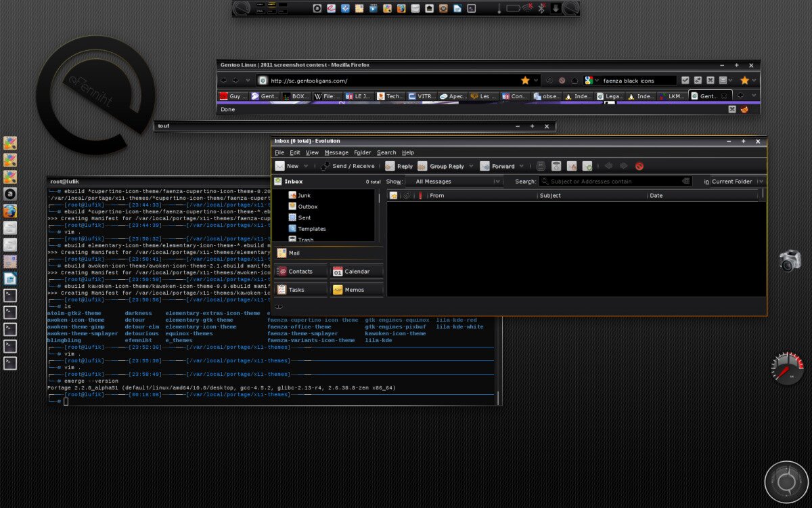
Task: Expand the arrow next to New button
Action: coord(306,166)
